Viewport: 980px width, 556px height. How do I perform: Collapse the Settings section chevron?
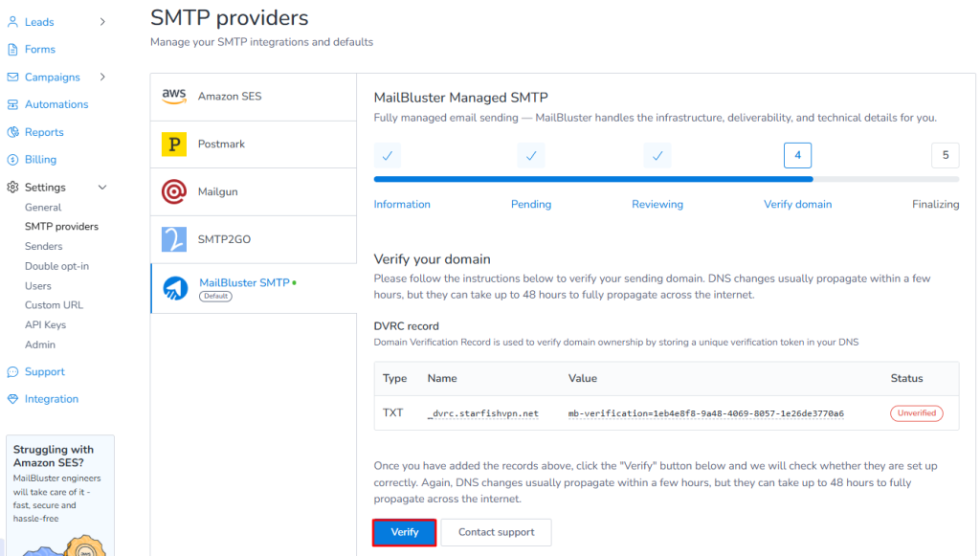(102, 188)
